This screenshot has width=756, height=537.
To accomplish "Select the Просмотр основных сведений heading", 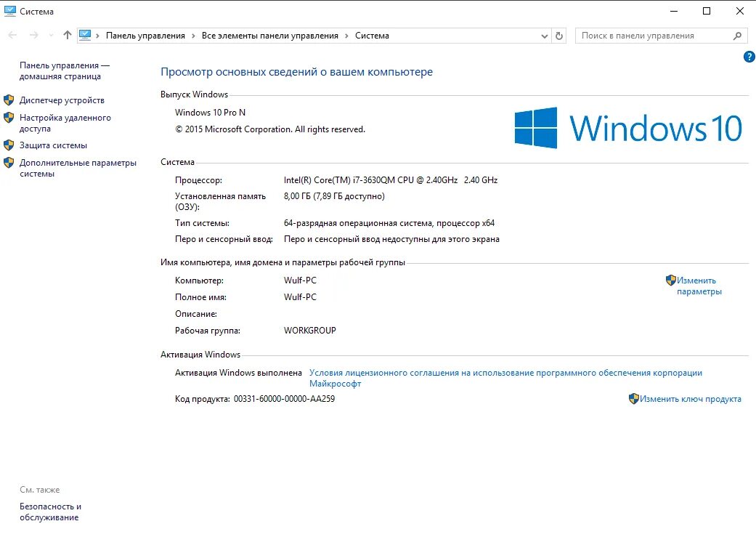I will pyautogui.click(x=296, y=72).
